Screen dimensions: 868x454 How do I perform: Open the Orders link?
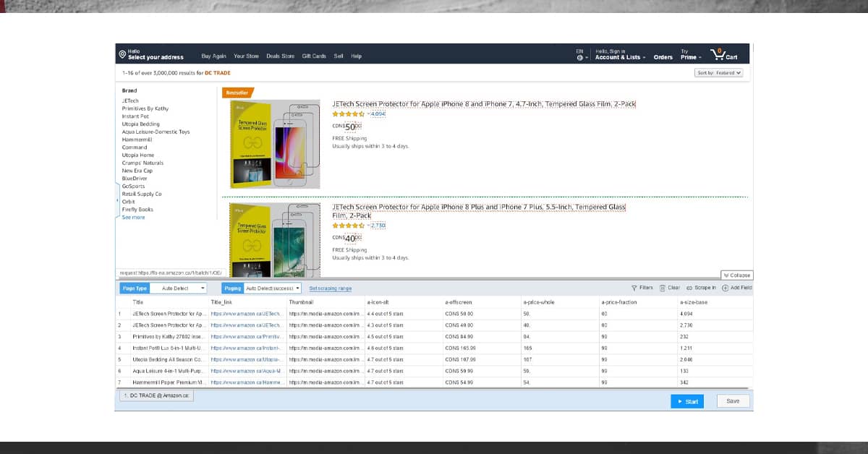[x=663, y=57]
